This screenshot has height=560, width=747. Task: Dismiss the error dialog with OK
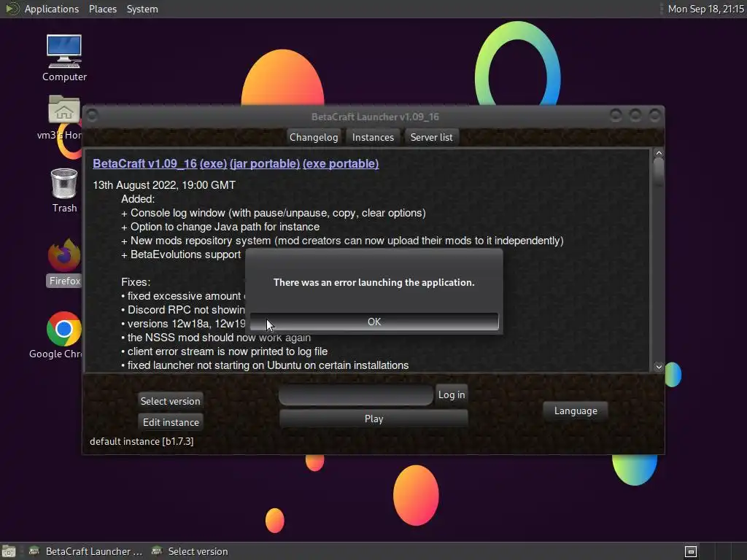pyautogui.click(x=374, y=322)
